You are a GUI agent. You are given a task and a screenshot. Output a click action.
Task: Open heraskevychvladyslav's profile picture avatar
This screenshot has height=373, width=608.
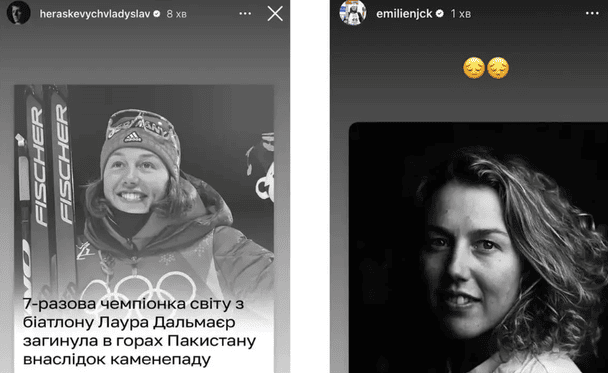click(18, 12)
